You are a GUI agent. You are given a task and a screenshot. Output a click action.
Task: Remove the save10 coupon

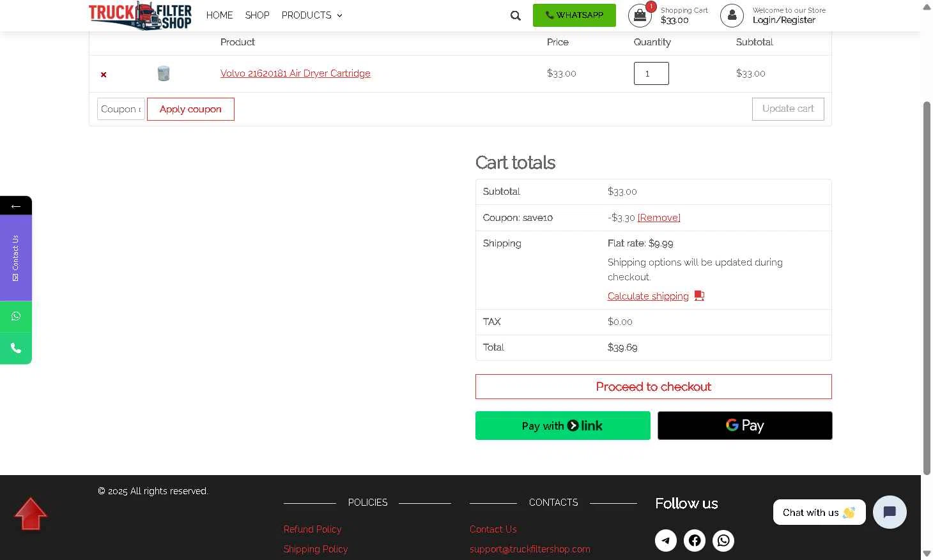click(659, 218)
